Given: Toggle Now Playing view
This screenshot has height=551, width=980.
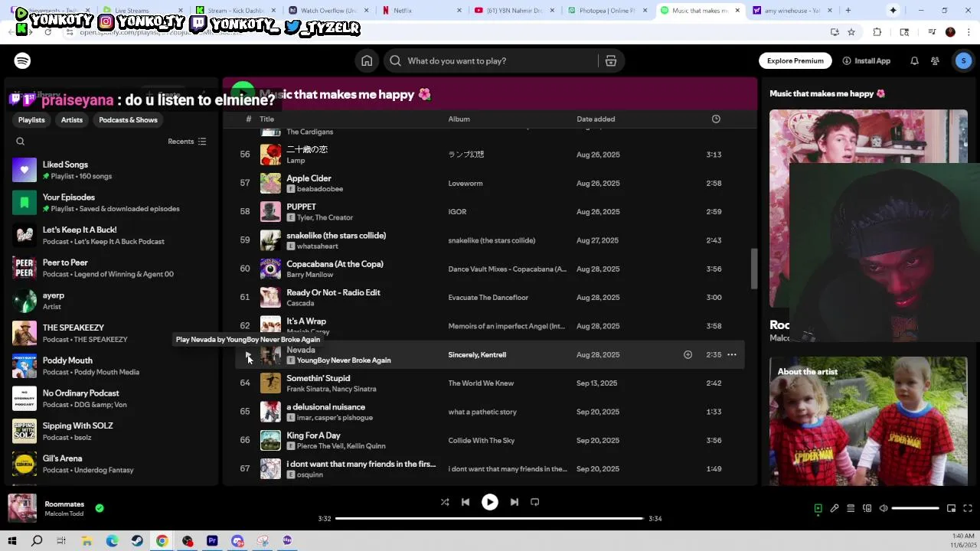Looking at the screenshot, I should [818, 508].
